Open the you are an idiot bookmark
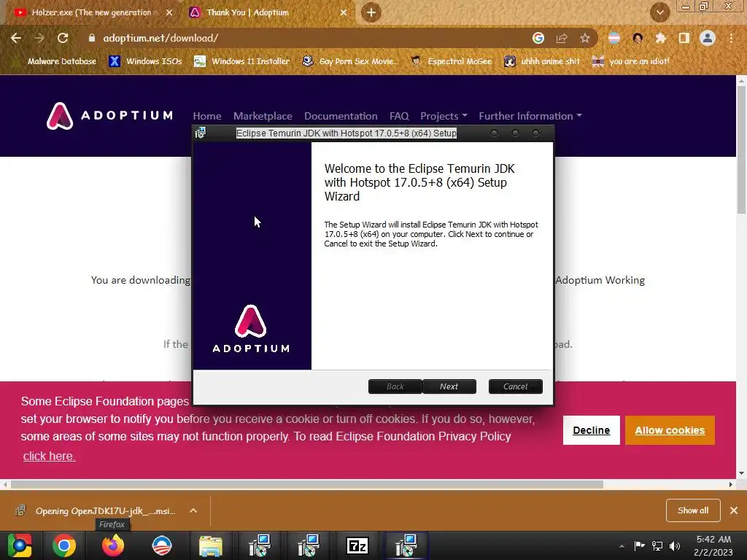The image size is (747, 560). pos(630,61)
